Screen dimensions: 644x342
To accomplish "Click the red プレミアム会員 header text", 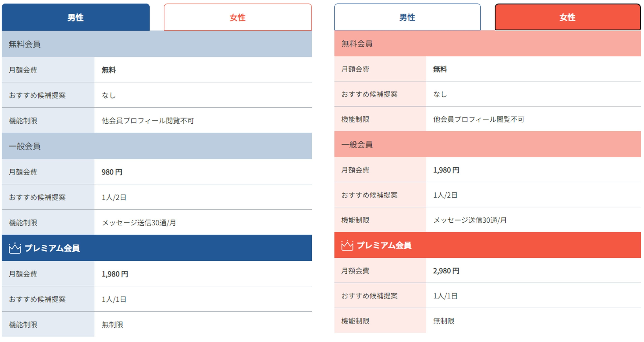I will (384, 245).
